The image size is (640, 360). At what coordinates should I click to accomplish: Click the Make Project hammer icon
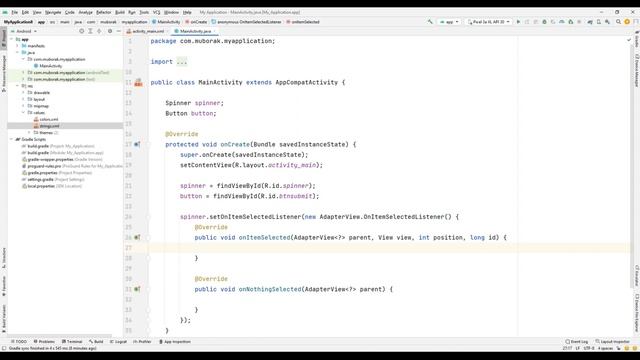(430, 22)
